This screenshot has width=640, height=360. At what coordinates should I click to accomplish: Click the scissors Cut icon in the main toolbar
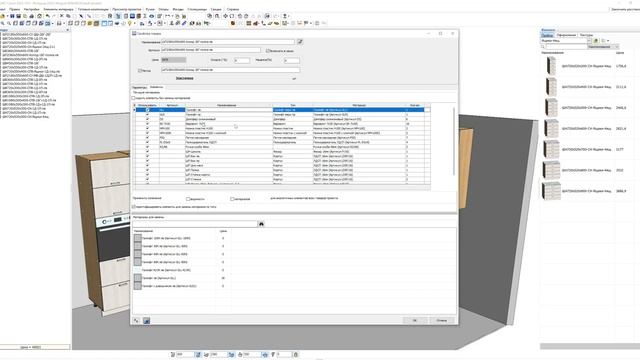click(x=62, y=16)
